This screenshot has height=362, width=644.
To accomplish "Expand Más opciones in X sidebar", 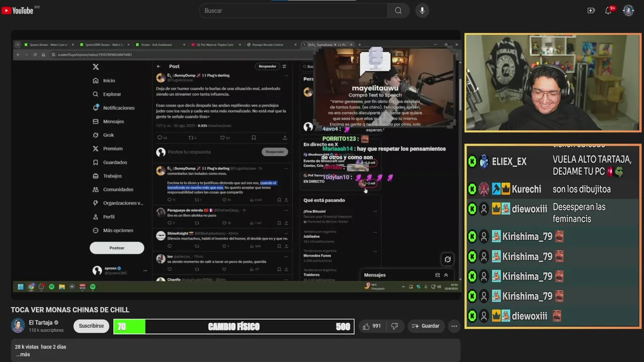I will coord(113,230).
